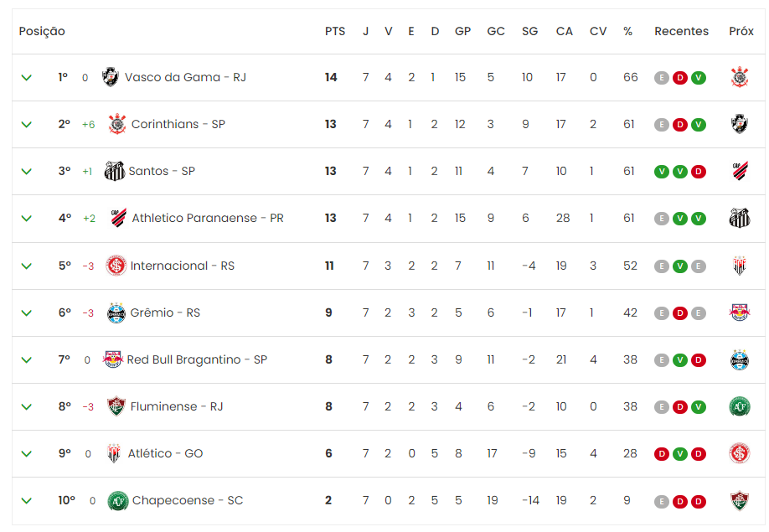Viewport: 769px width, 532px height.
Task: Click the Recentes column header
Action: coord(681,31)
